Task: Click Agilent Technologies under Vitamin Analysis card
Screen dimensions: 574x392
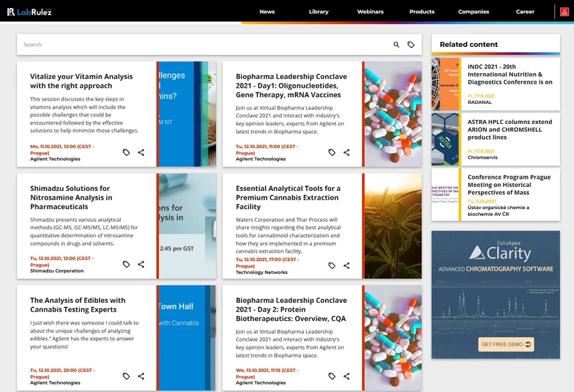Action: [x=55, y=159]
